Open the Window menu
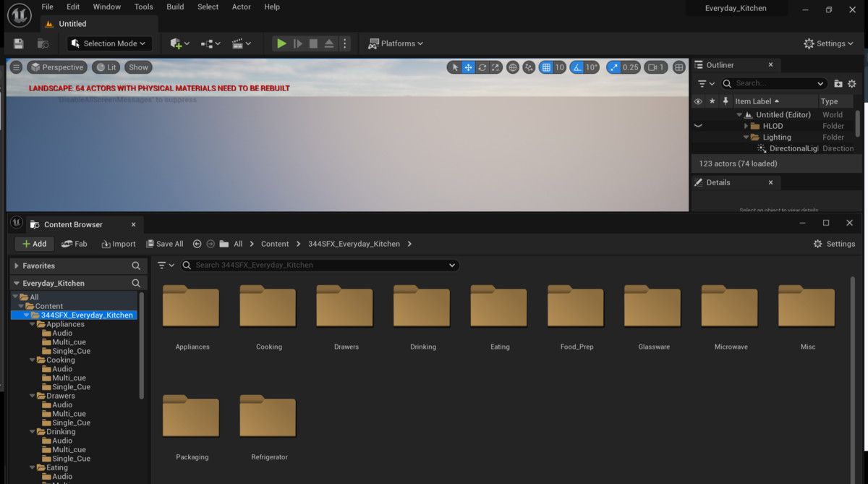Screen dimensions: 868x484 click(x=107, y=7)
